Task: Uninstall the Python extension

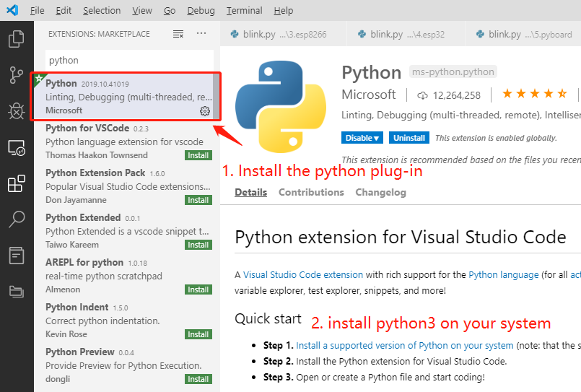Action: pyautogui.click(x=409, y=138)
